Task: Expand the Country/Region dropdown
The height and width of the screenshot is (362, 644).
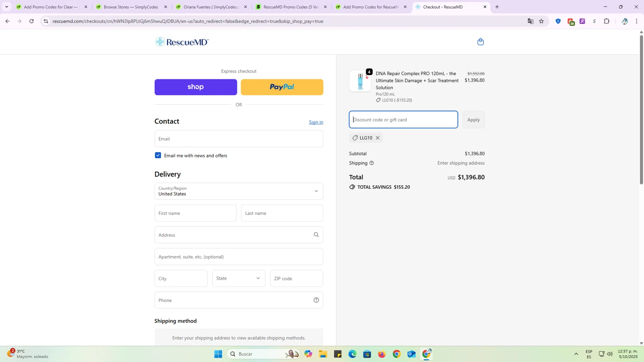Action: 239,191
